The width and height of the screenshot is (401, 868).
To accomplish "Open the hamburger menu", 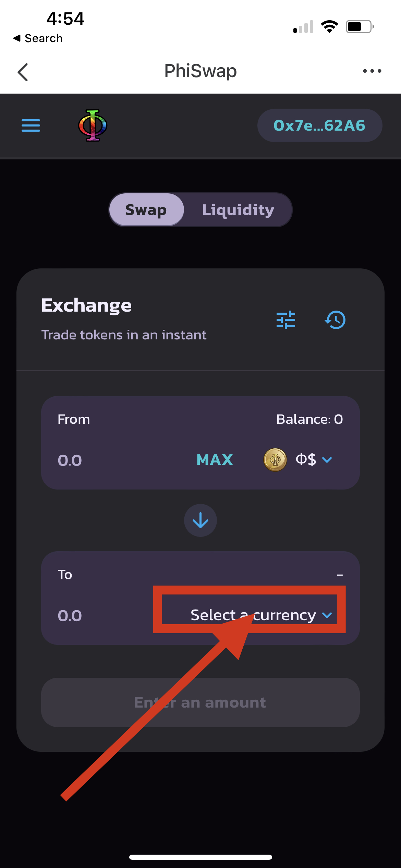I will tap(31, 125).
